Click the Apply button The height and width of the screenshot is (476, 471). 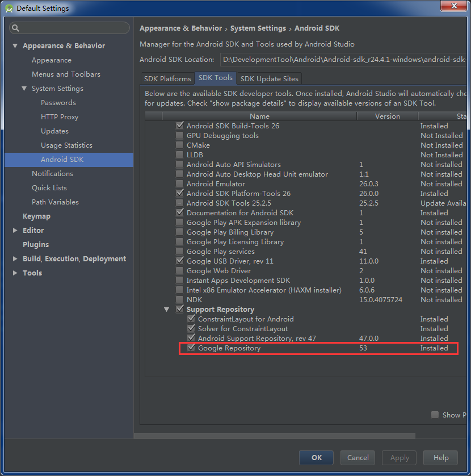399,457
